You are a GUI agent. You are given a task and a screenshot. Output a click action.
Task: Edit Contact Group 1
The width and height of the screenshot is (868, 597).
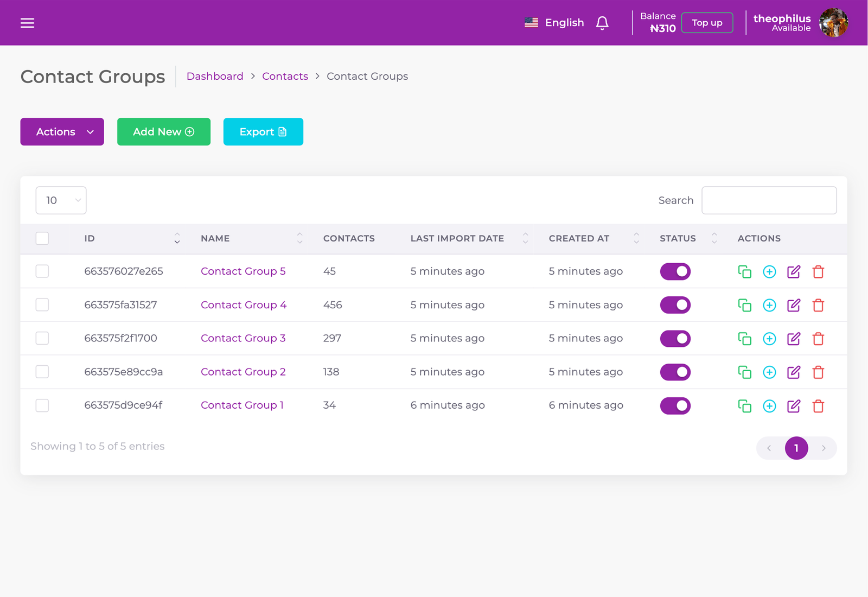(794, 405)
